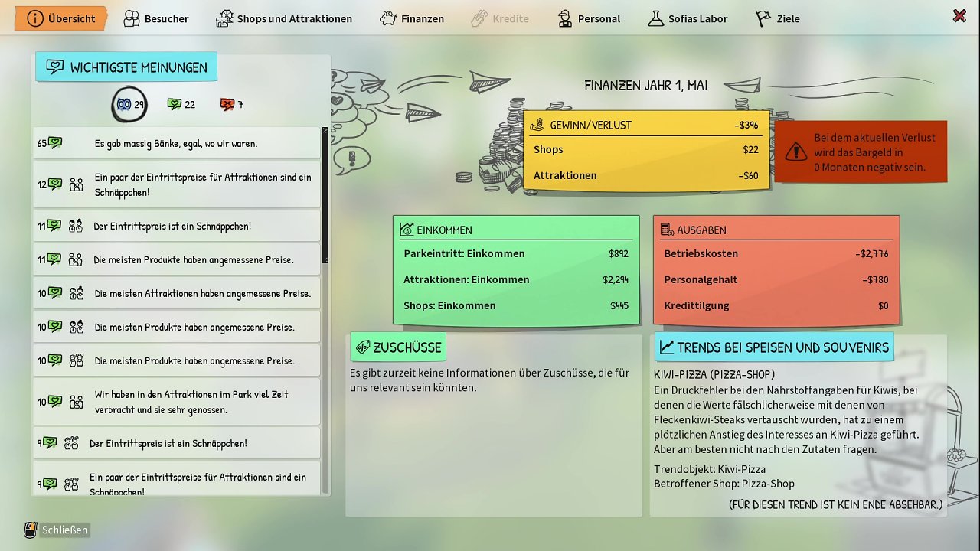Click the warning triangle in the loss alert
Image resolution: width=980 pixels, height=551 pixels.
click(x=795, y=152)
